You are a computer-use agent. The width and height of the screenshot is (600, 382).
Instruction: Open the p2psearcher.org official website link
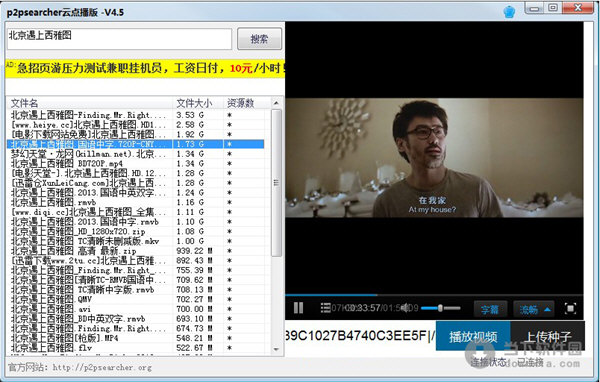[x=102, y=367]
